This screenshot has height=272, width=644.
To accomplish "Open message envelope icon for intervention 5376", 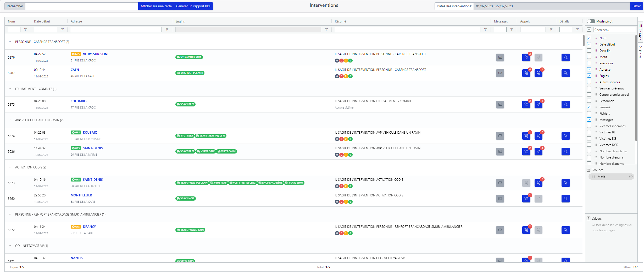I will point(500,58).
